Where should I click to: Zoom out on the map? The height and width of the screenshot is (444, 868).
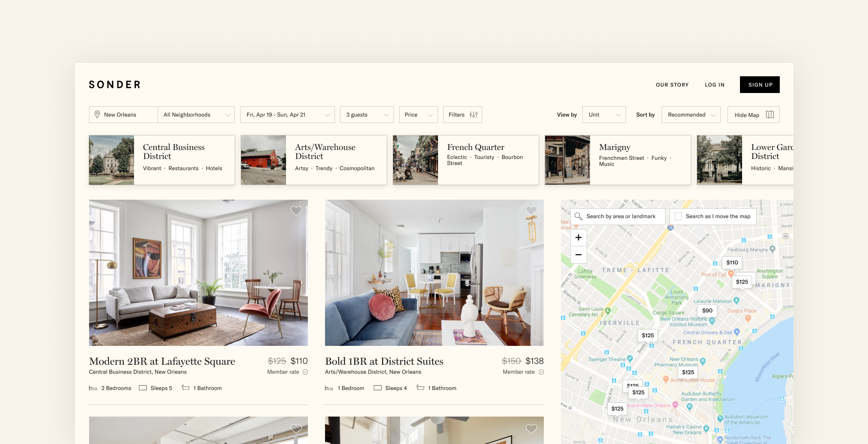click(x=579, y=255)
